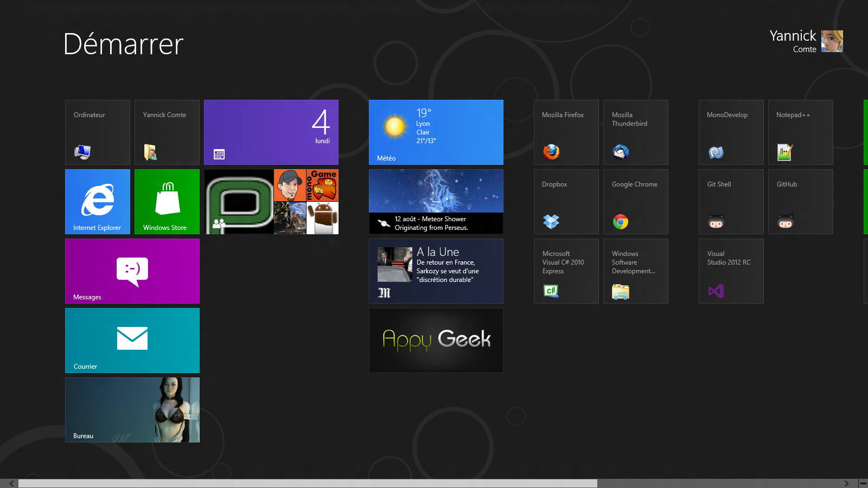
Task: Launch Mozilla Thunderbird
Action: pyautogui.click(x=636, y=132)
